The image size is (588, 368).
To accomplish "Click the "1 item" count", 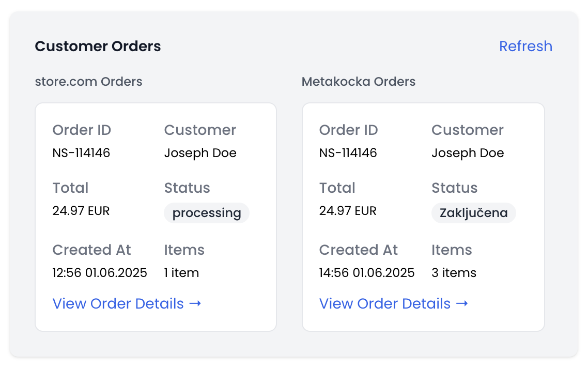I will [181, 273].
